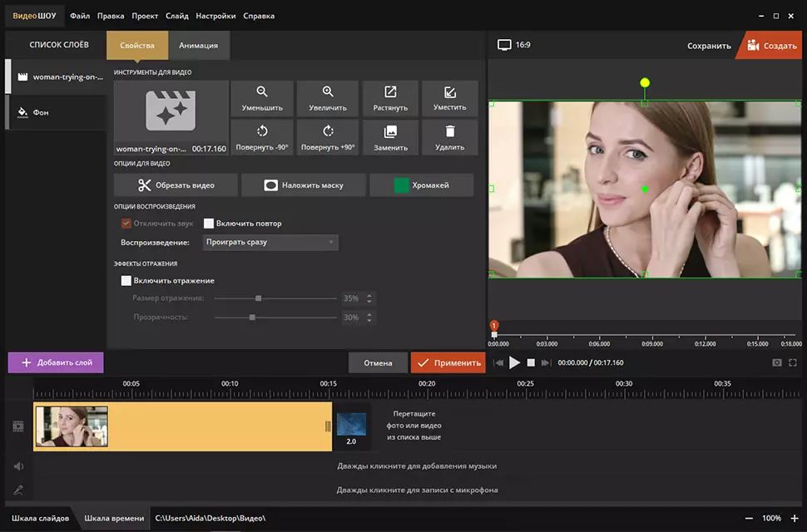Click the Обрезать видео button

click(176, 185)
